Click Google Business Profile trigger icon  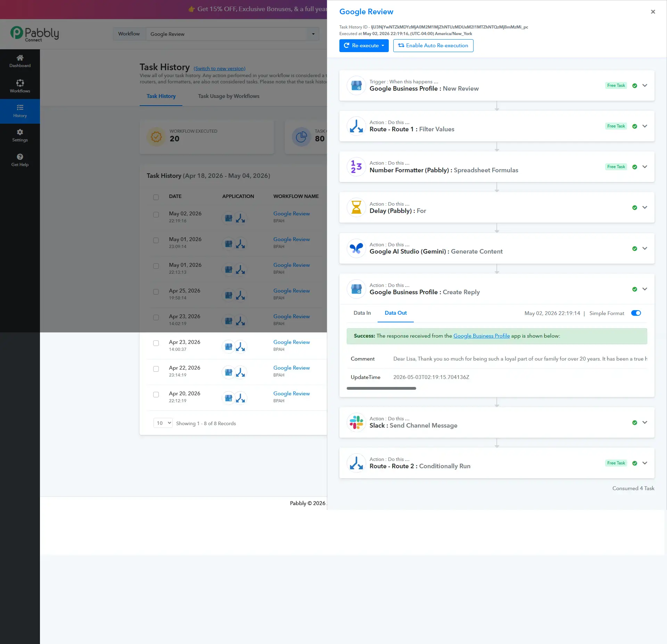pyautogui.click(x=356, y=85)
